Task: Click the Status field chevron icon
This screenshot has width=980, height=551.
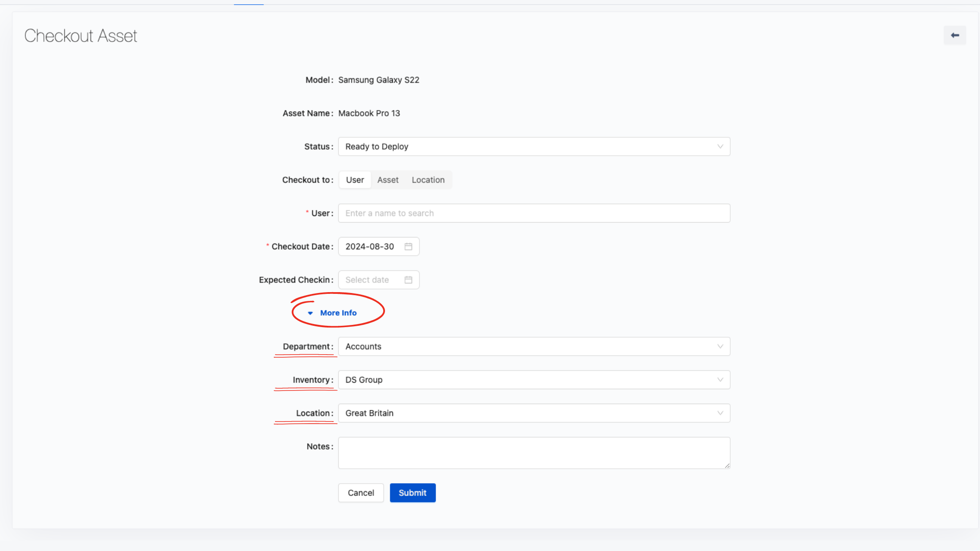Action: [x=720, y=146]
